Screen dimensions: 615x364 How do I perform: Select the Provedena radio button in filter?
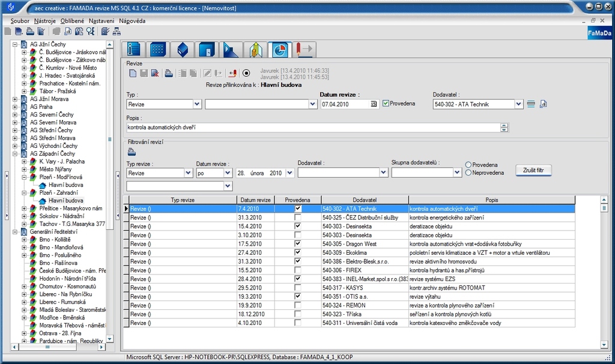tap(468, 165)
